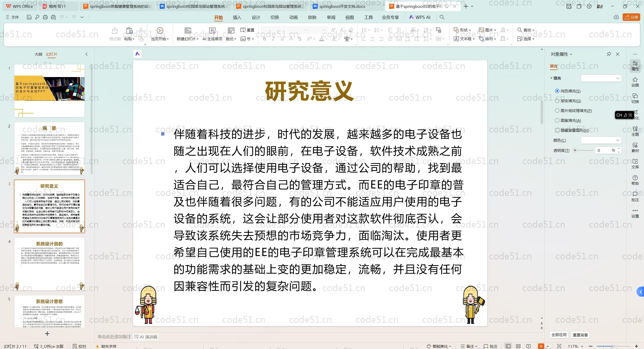Image resolution: width=644 pixels, height=349 pixels.
Task: Select Gradient Fill radio button
Action: click(557, 101)
